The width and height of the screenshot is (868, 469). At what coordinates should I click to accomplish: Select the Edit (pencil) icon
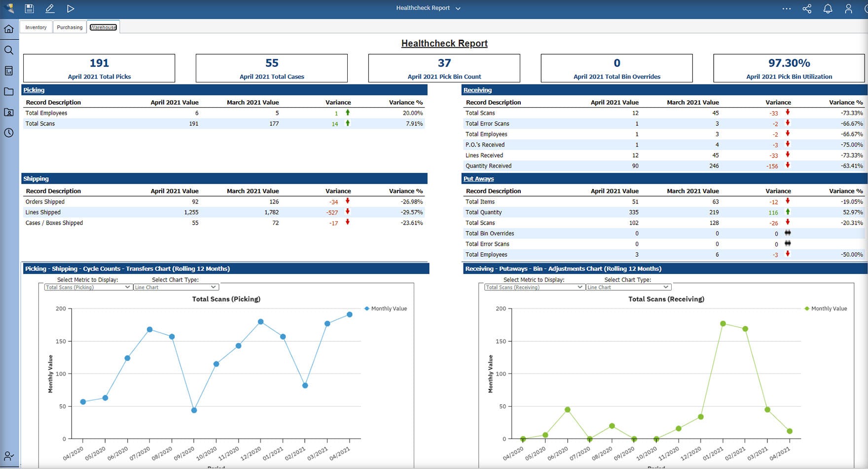(49, 8)
